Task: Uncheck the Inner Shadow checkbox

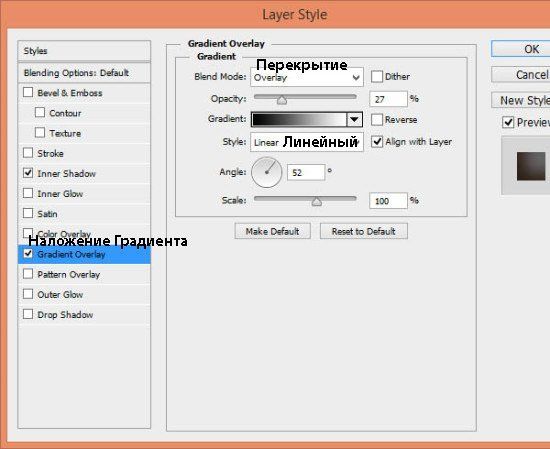Action: pyautogui.click(x=28, y=173)
